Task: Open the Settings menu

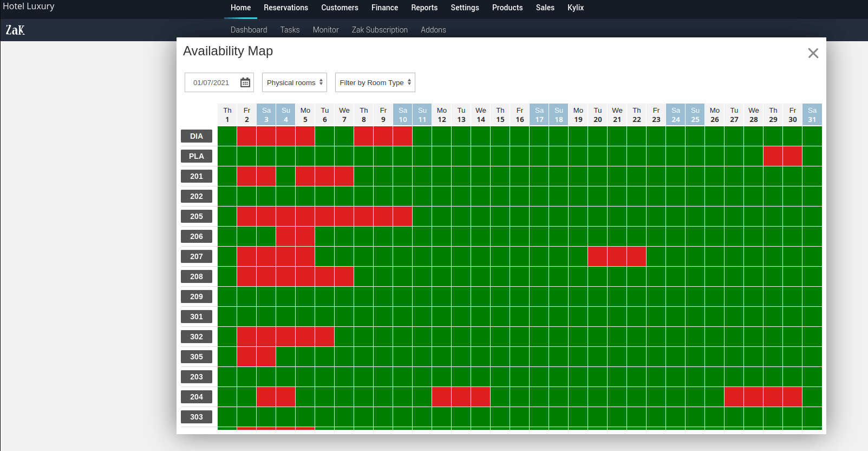Action: tap(465, 8)
